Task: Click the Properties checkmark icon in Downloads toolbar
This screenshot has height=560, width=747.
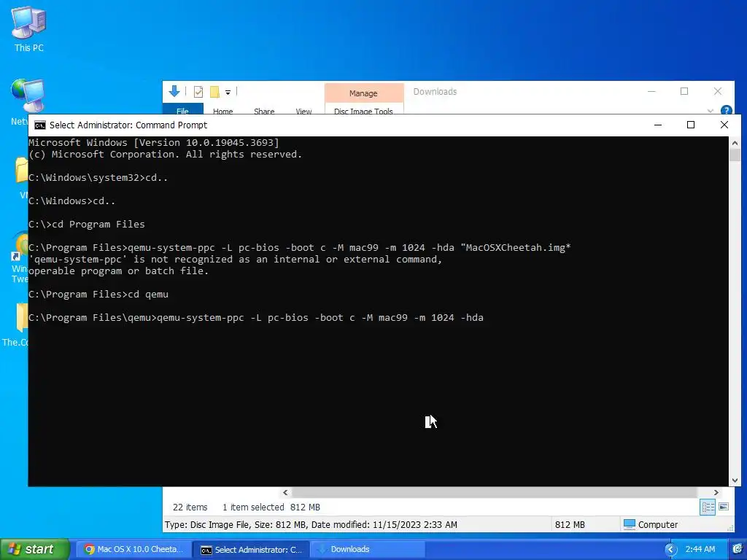Action: coord(198,92)
